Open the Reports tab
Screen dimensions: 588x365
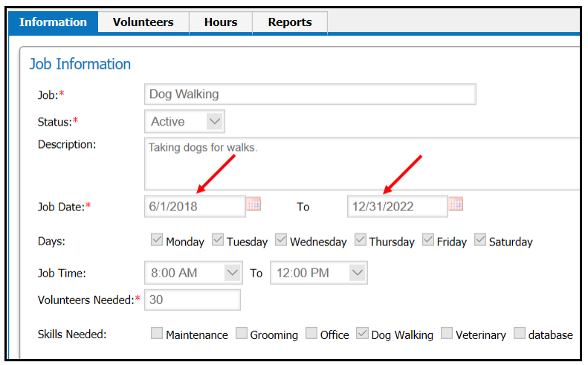[290, 22]
